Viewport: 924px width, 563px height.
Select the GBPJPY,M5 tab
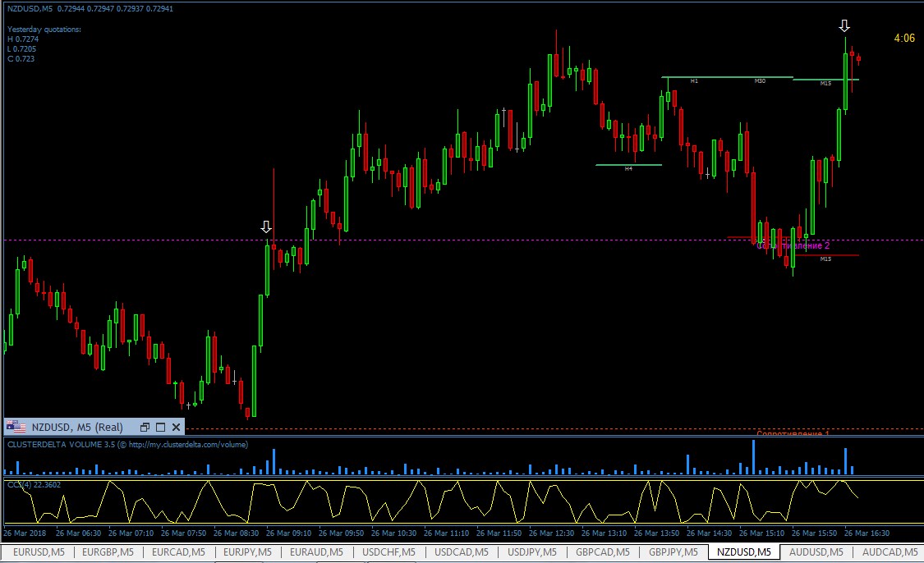click(673, 552)
